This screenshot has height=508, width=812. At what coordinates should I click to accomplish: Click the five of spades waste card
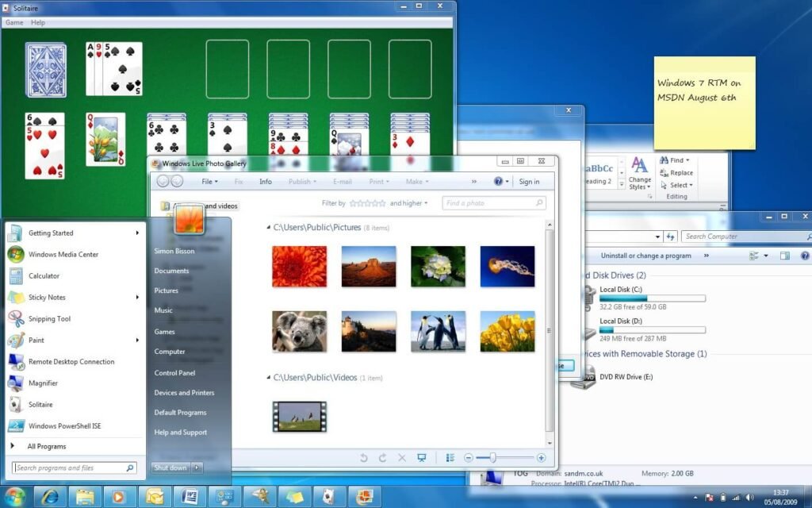(x=123, y=69)
